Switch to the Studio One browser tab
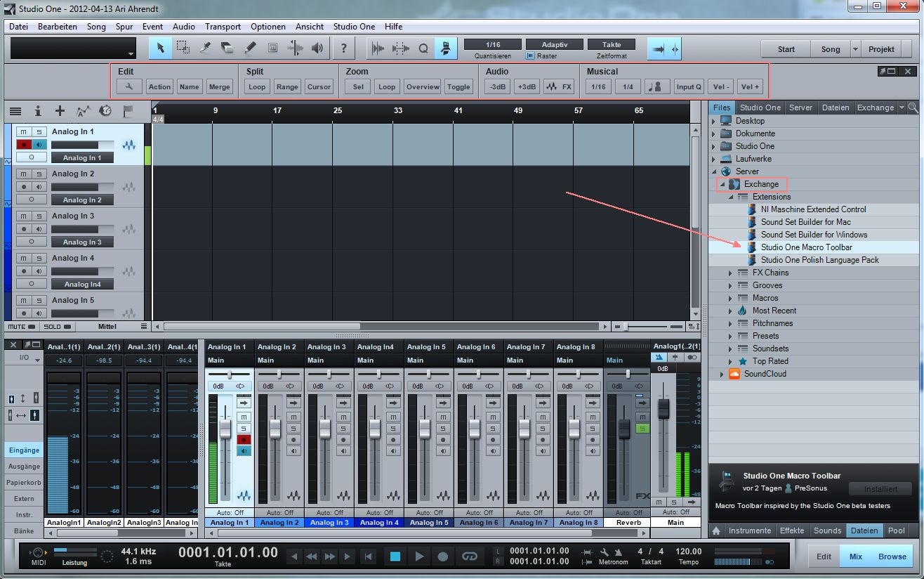Screen dimensions: 924x579 [760, 108]
